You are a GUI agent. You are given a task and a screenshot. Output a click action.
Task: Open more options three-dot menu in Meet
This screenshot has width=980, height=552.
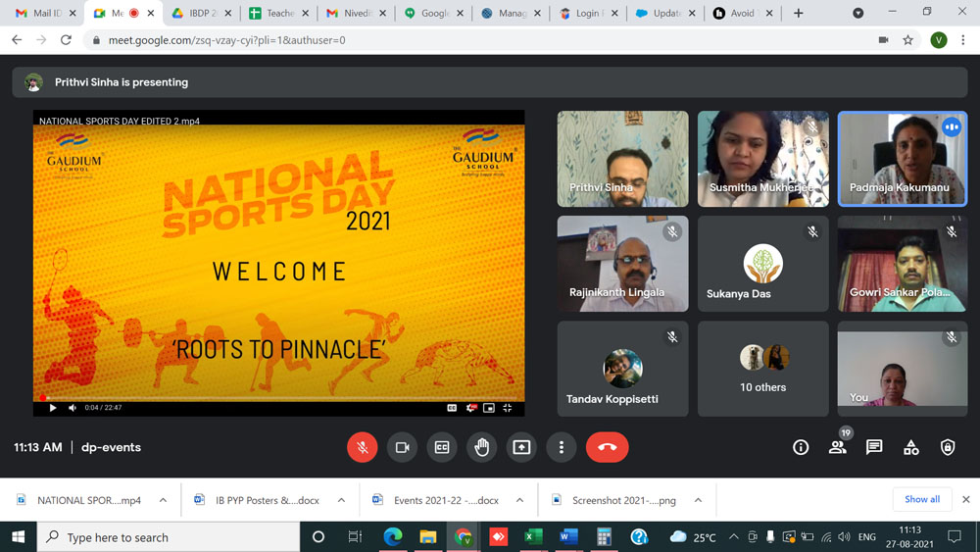pyautogui.click(x=562, y=447)
